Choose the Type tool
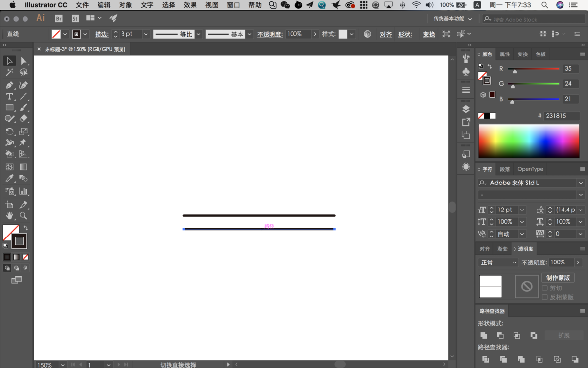This screenshot has height=368, width=588. coord(9,96)
